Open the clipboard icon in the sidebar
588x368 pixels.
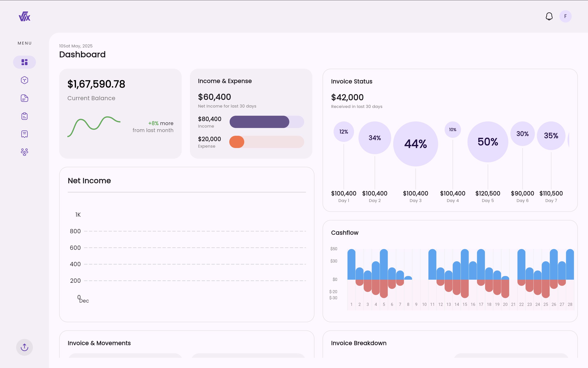click(x=24, y=116)
